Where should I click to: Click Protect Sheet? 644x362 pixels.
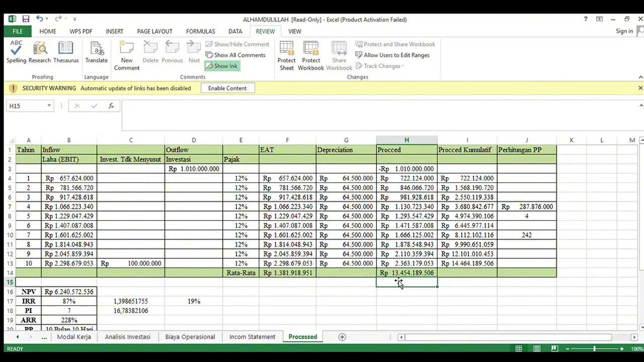286,55
